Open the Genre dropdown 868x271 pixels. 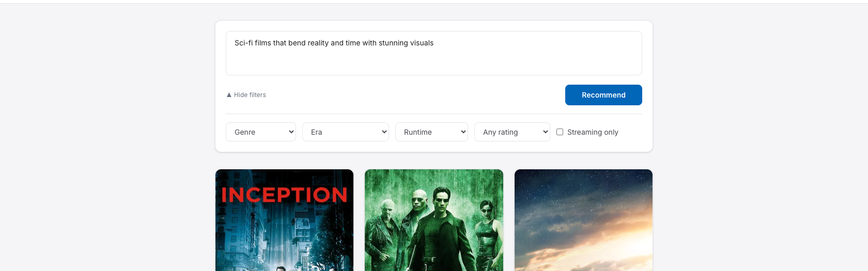pyautogui.click(x=261, y=132)
